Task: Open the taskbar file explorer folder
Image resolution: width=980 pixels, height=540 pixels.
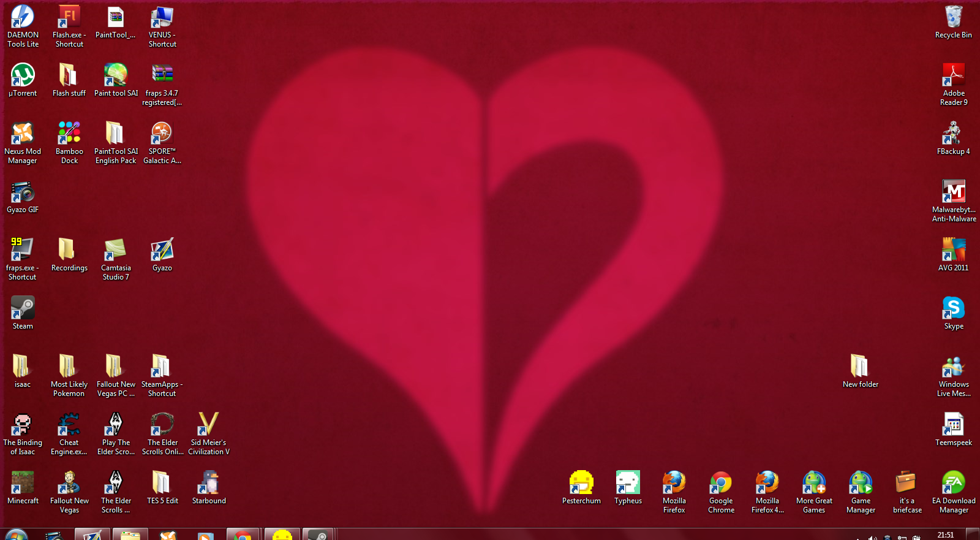Action: pos(130,534)
